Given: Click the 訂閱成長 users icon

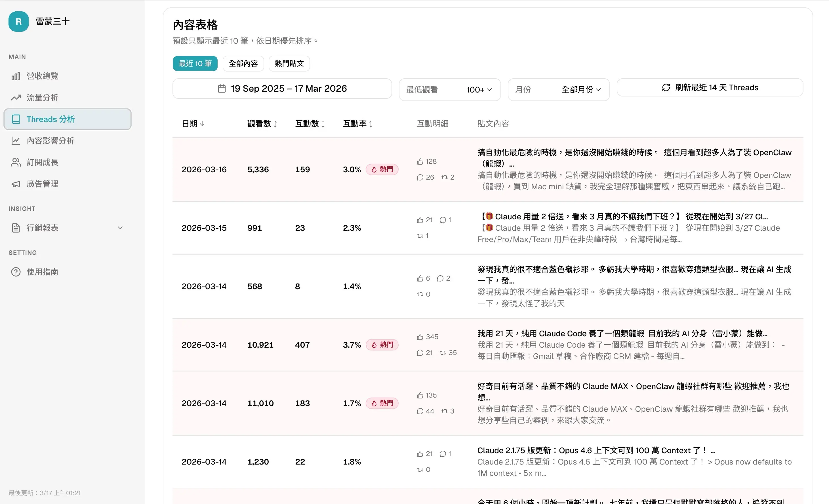Looking at the screenshot, I should 16,163.
